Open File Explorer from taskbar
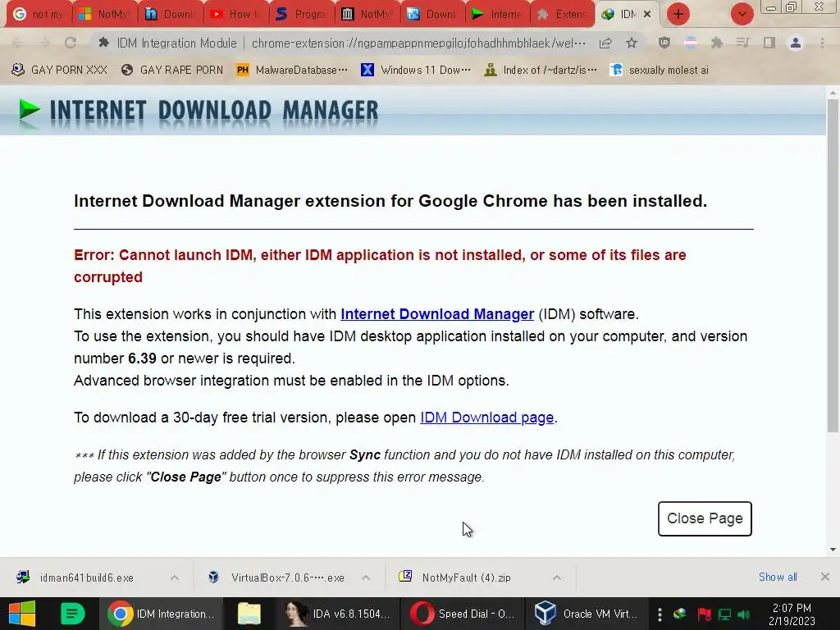 249,614
